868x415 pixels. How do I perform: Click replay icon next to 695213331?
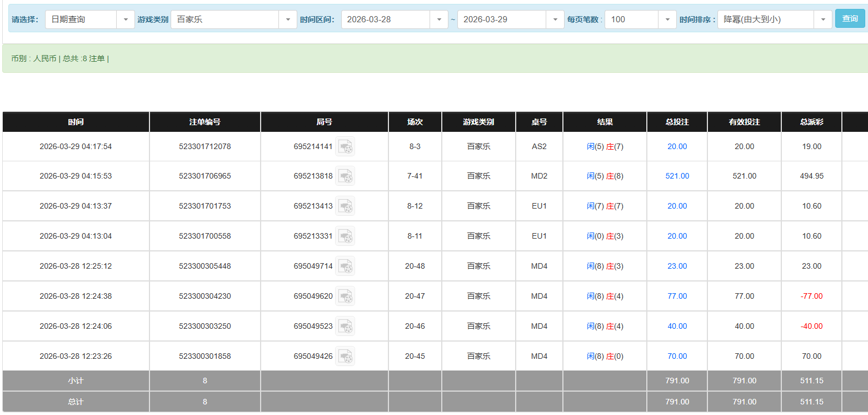click(x=345, y=236)
